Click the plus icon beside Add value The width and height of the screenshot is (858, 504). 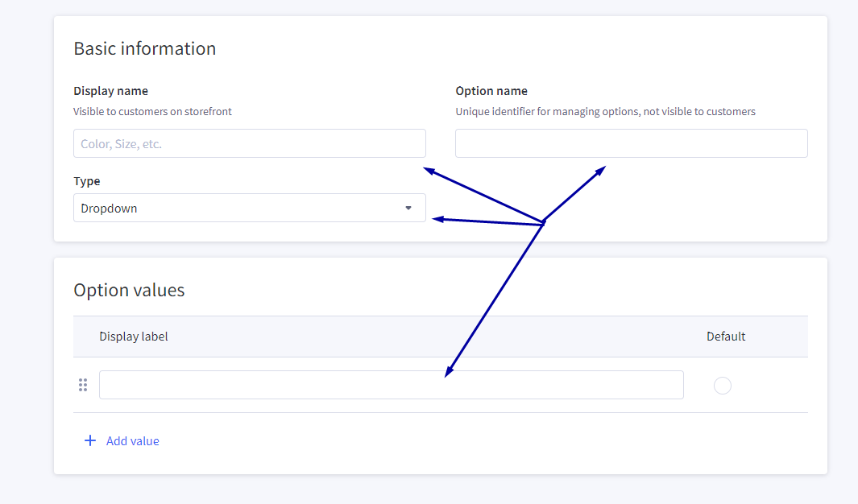click(x=90, y=440)
